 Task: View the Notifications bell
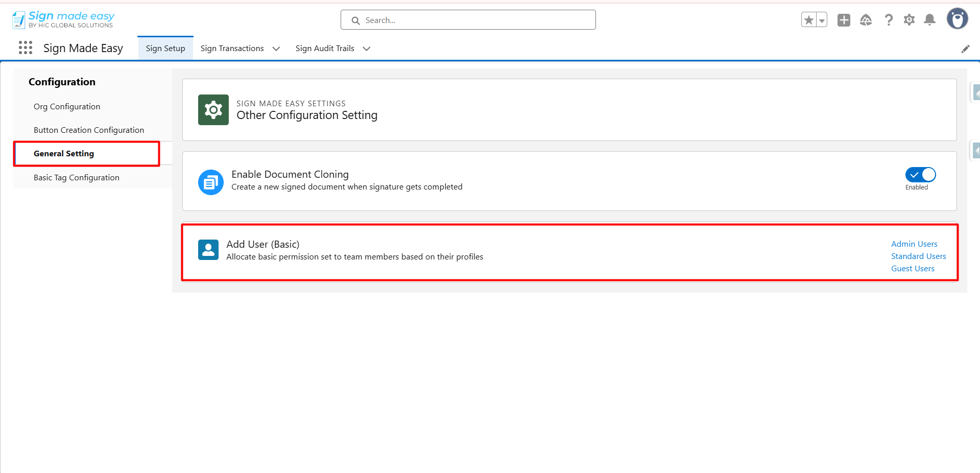click(929, 20)
